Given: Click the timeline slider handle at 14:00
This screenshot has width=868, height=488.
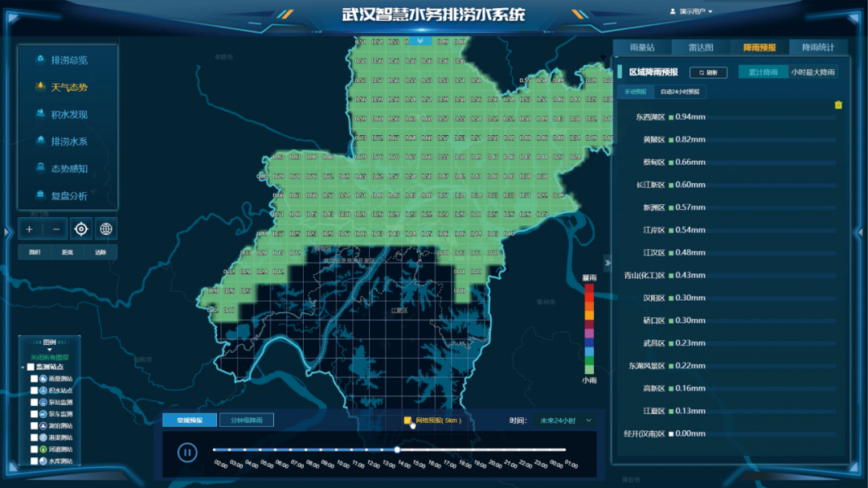Looking at the screenshot, I should (397, 450).
